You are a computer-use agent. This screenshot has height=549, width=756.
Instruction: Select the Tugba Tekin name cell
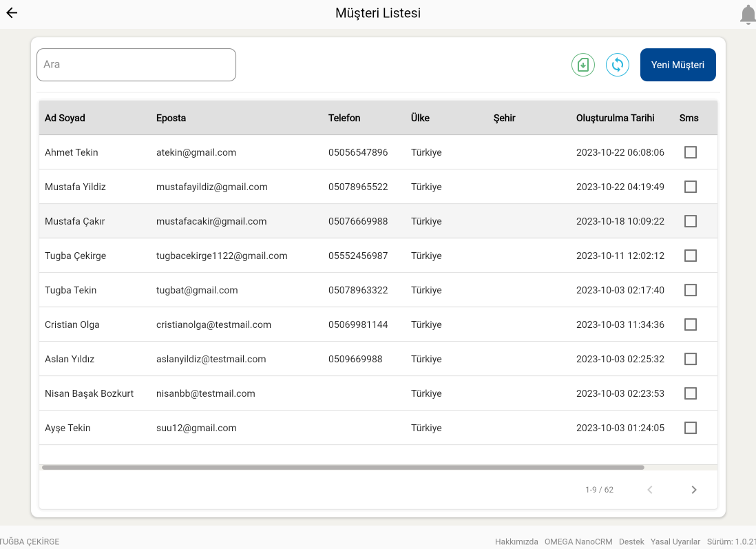[x=70, y=290]
